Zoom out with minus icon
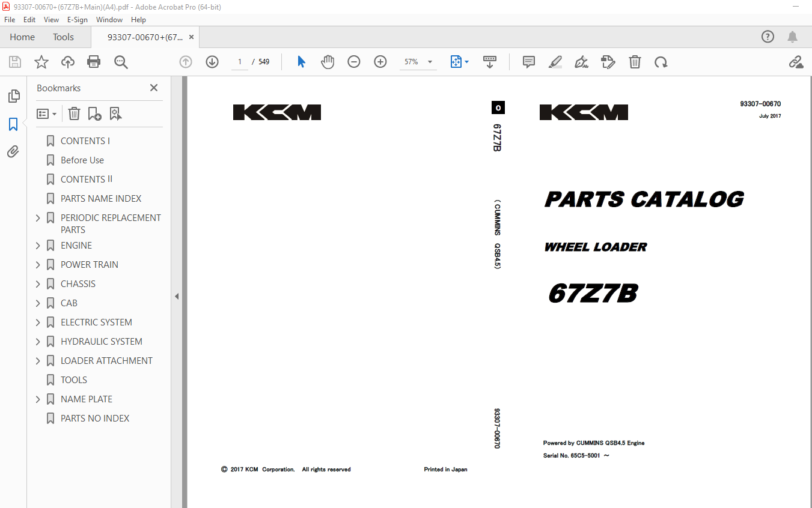812x508 pixels. tap(354, 62)
